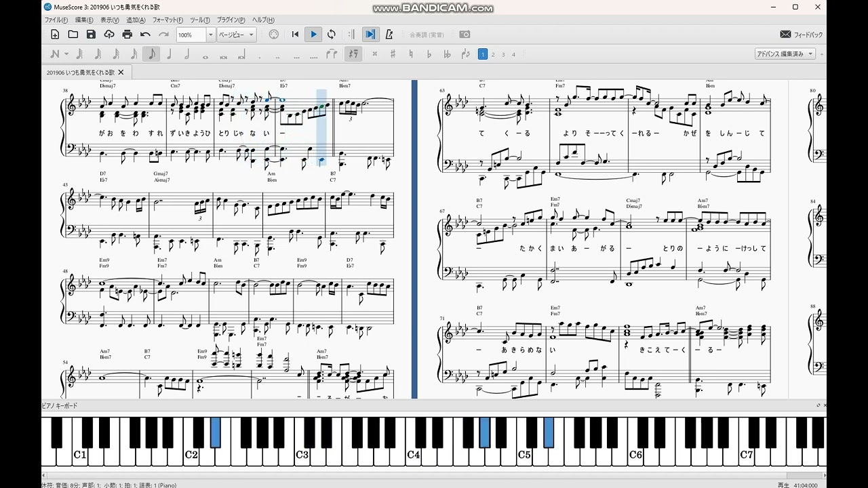868x488 pixels.
Task: Create a new score with the toolbar icon
Action: tap(55, 35)
